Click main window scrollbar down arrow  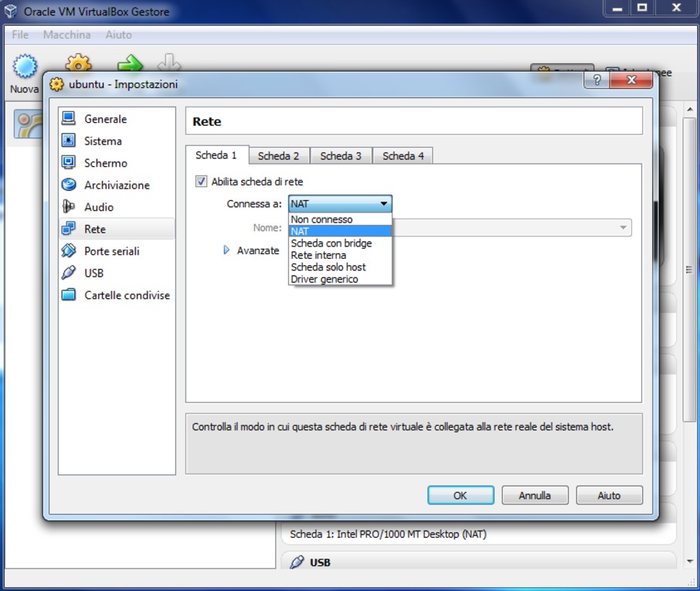click(690, 561)
